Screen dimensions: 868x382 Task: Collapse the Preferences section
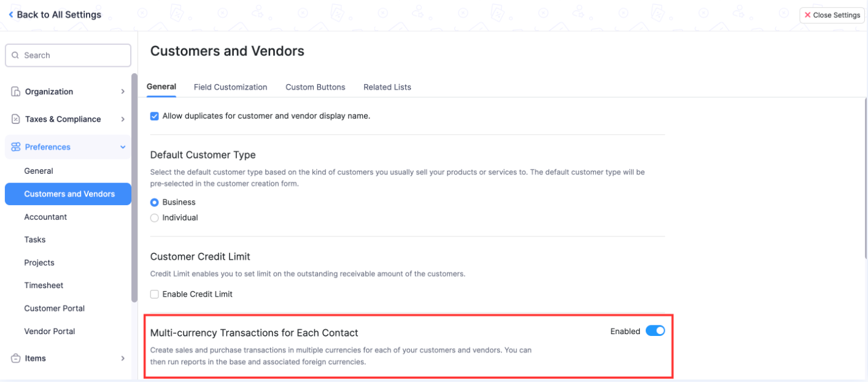(x=123, y=147)
